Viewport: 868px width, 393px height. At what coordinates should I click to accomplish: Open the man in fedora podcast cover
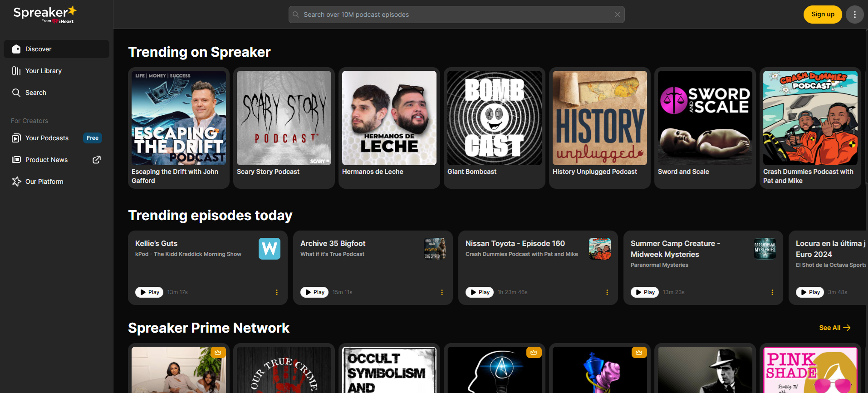tap(705, 370)
